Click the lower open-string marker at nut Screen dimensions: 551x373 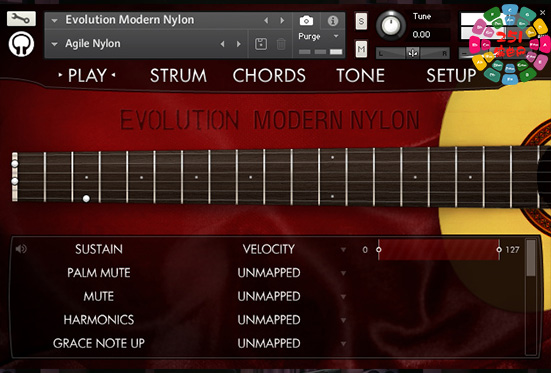15,181
